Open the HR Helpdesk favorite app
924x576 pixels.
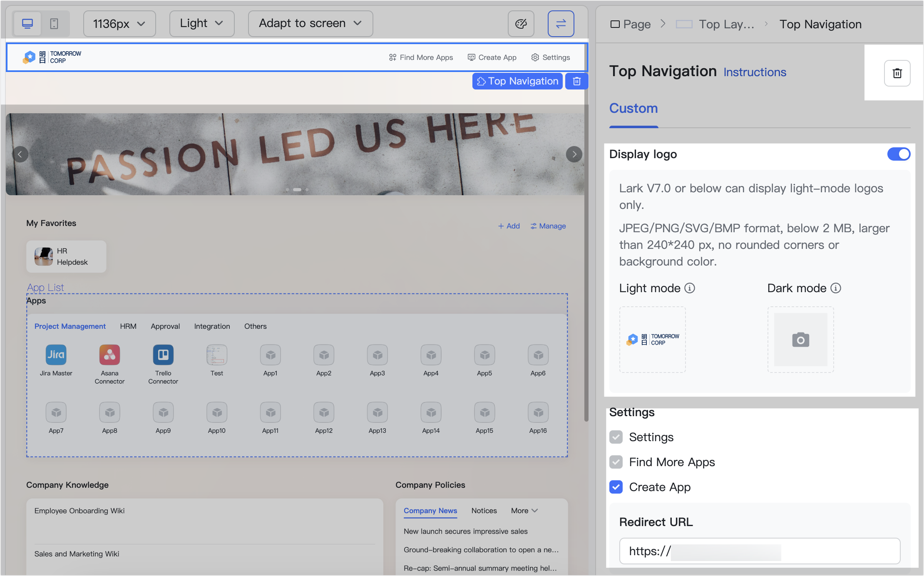(x=66, y=256)
